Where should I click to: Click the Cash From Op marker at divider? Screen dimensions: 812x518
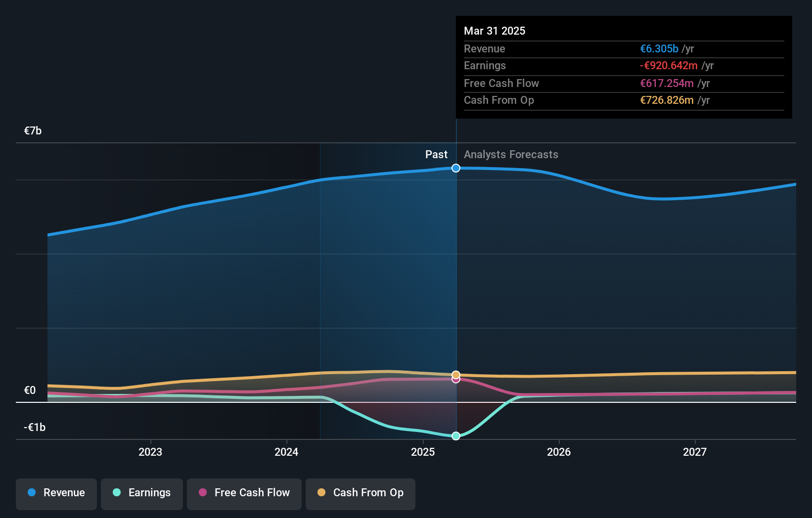pyautogui.click(x=455, y=374)
